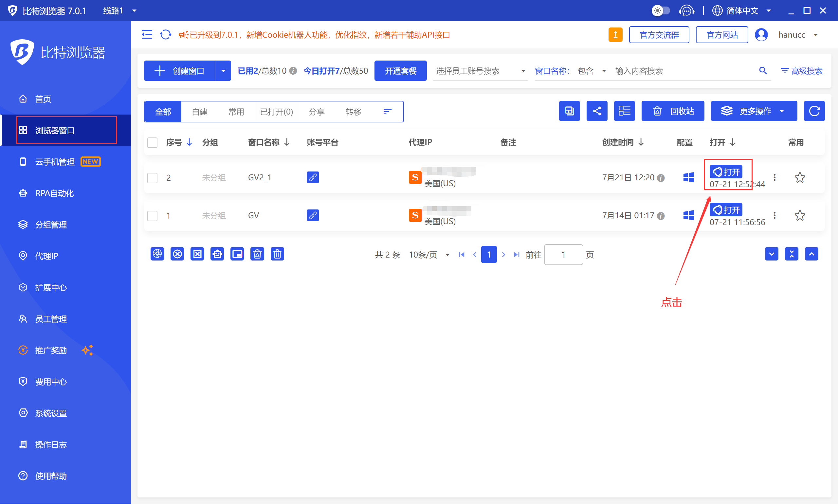Click the info icon next to 已用2/总数10
The image size is (838, 504).
click(x=293, y=71)
